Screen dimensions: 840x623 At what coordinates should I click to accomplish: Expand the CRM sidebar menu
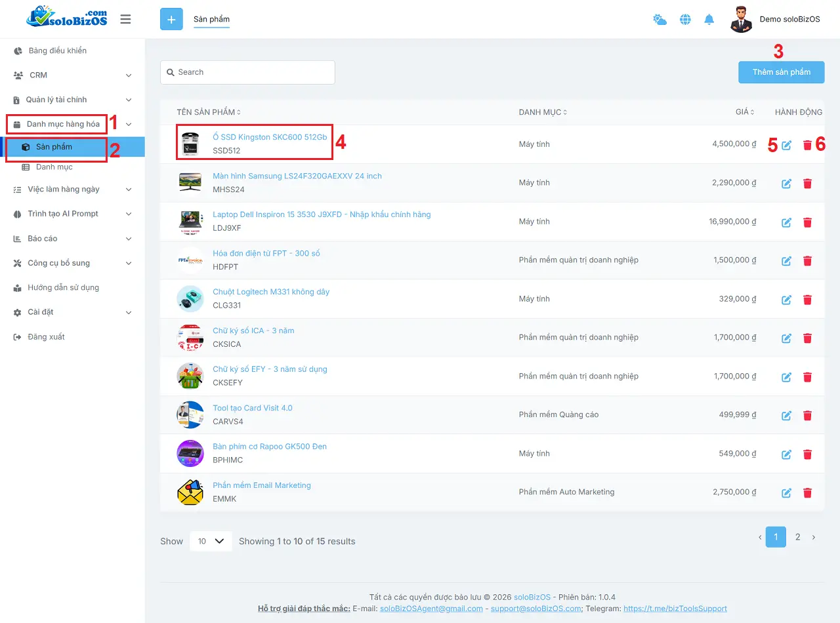(72, 75)
